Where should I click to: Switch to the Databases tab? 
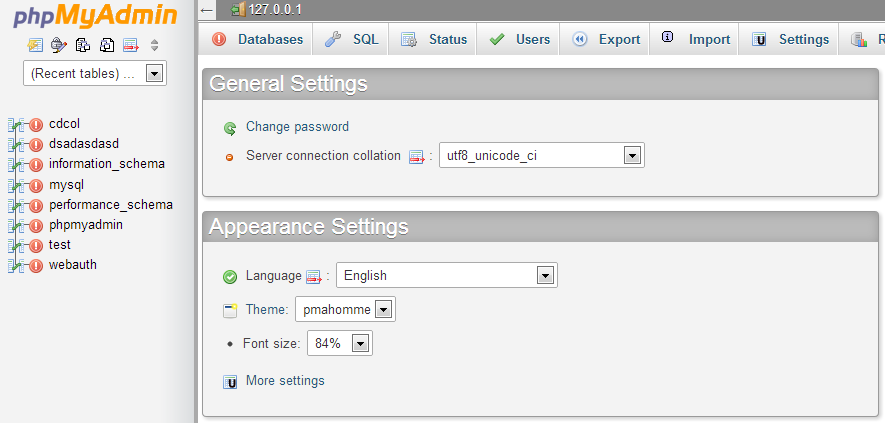click(257, 39)
